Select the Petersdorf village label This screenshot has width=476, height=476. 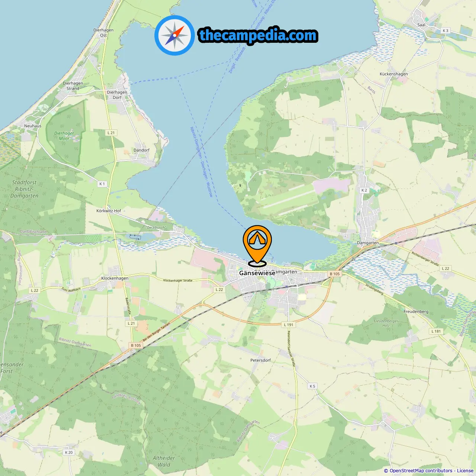260,360
